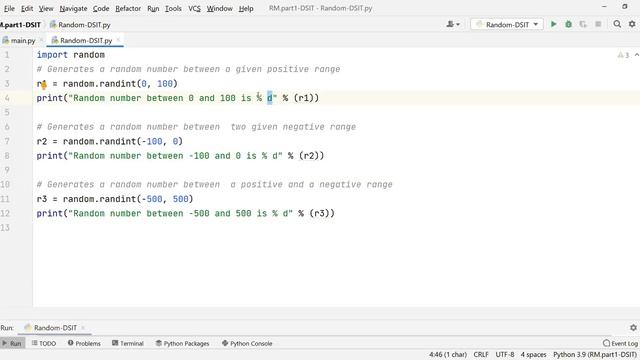Open the Help menu
The height and width of the screenshot is (360, 640).
point(246,8)
